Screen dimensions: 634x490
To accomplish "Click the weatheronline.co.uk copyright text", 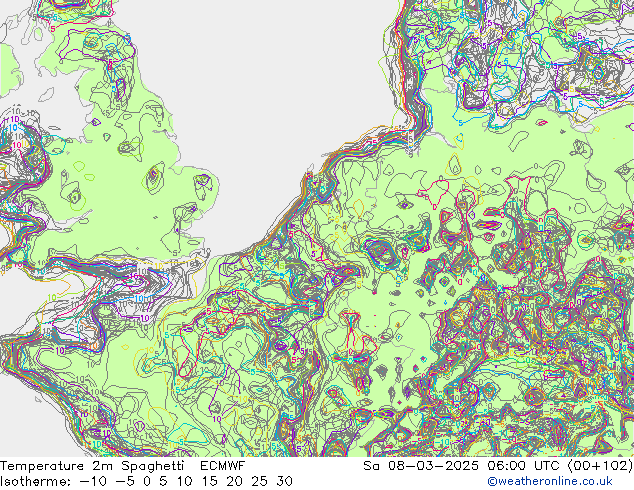I will (550, 481).
